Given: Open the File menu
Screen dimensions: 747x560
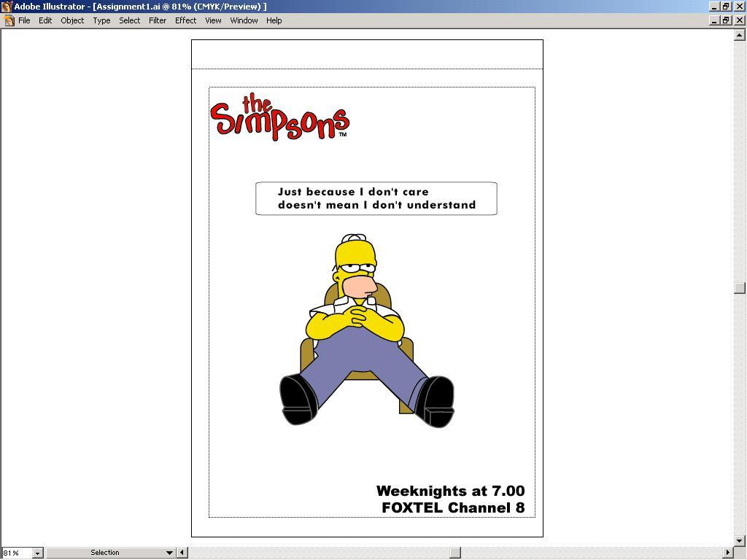Looking at the screenshot, I should [24, 20].
